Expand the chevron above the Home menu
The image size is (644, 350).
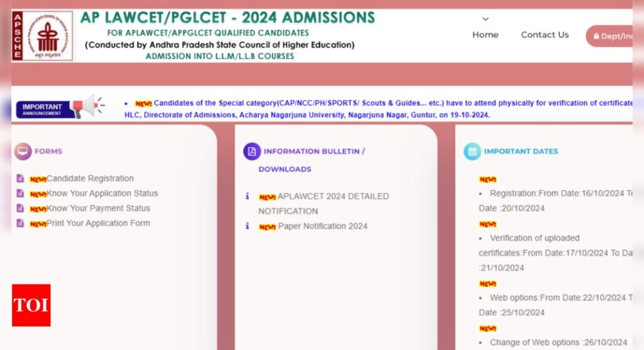(x=486, y=20)
